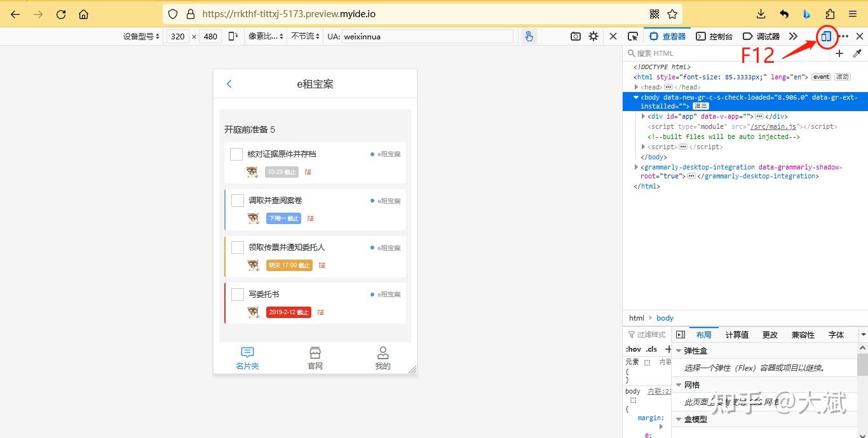This screenshot has height=438, width=868.
Task: Open the browser home page icon
Action: point(83,14)
